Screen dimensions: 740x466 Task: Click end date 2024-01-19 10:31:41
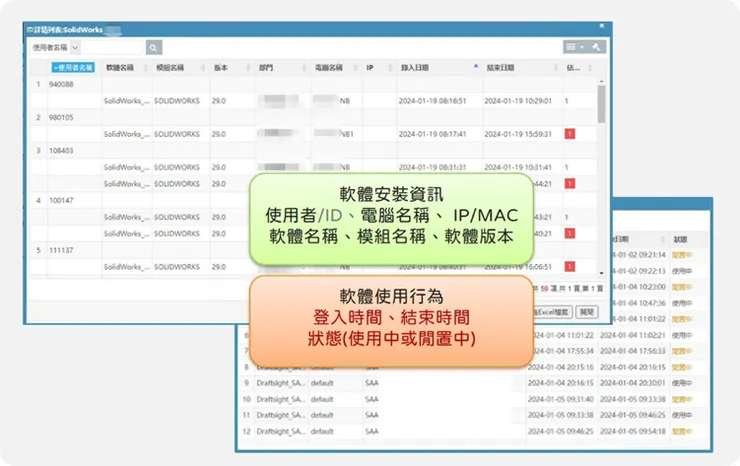point(518,167)
